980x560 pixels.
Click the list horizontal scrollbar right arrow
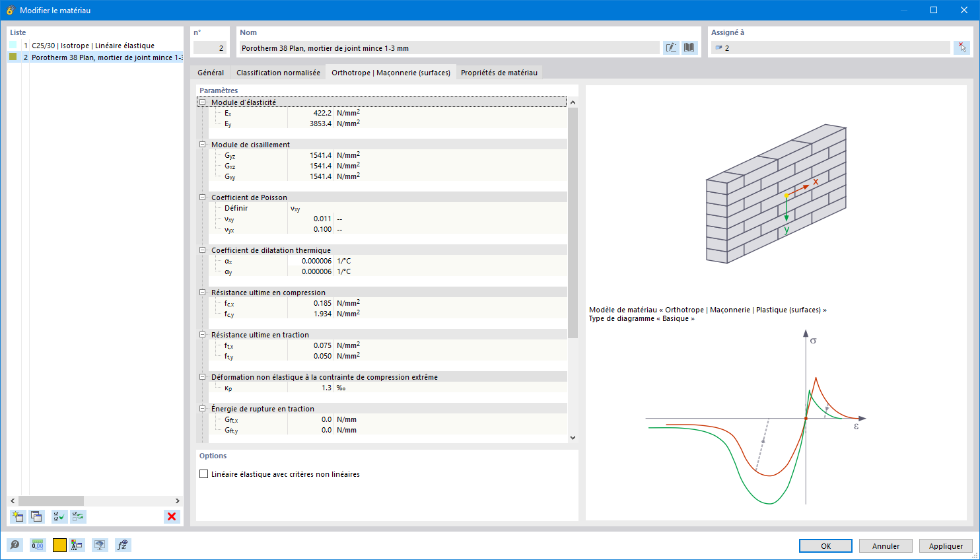pyautogui.click(x=177, y=501)
